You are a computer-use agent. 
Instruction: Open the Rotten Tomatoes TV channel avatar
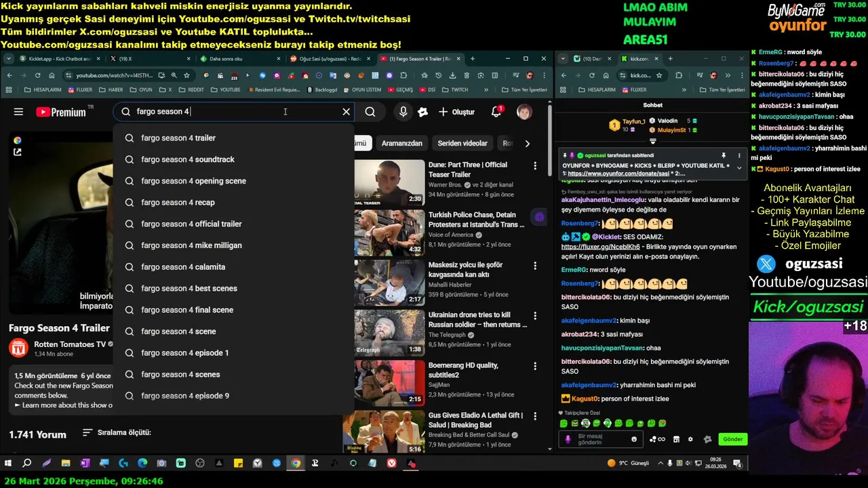[x=18, y=348]
